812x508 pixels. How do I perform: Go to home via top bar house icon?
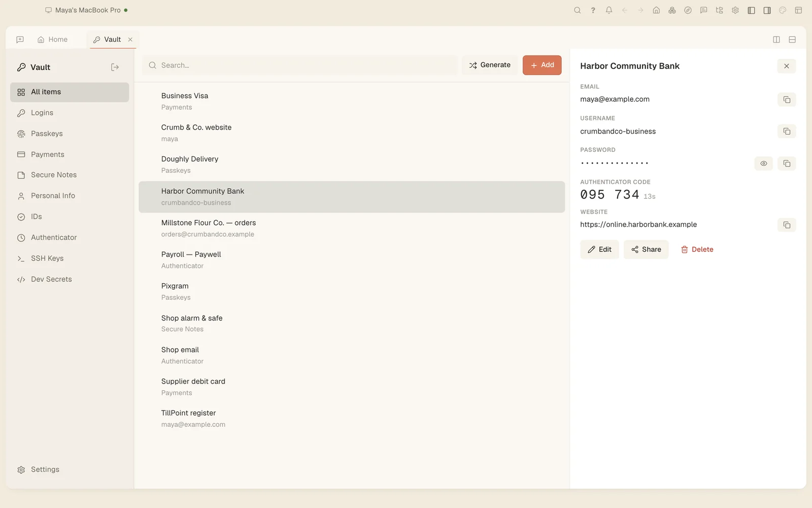(x=656, y=10)
